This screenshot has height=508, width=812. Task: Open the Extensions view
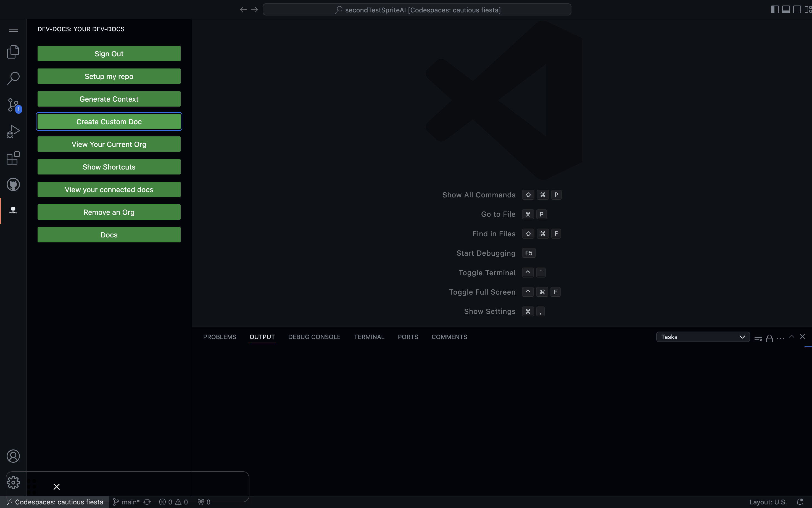click(x=13, y=158)
